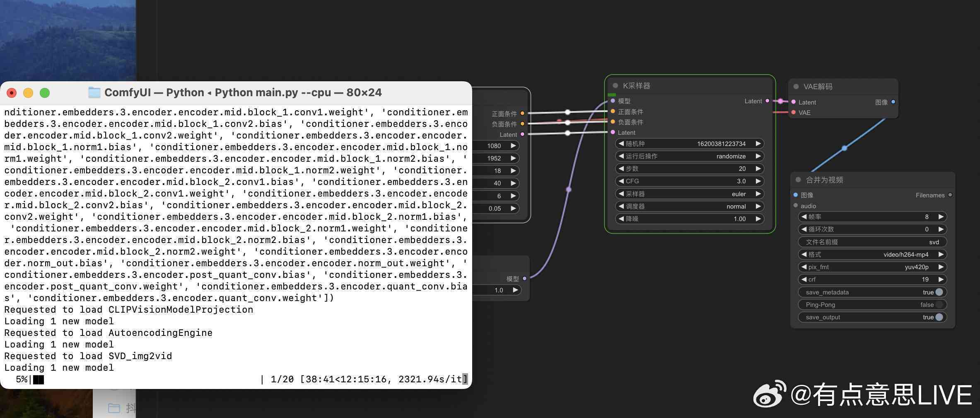Click the Latent input socket on VAE解码
980x418 pixels.
793,102
